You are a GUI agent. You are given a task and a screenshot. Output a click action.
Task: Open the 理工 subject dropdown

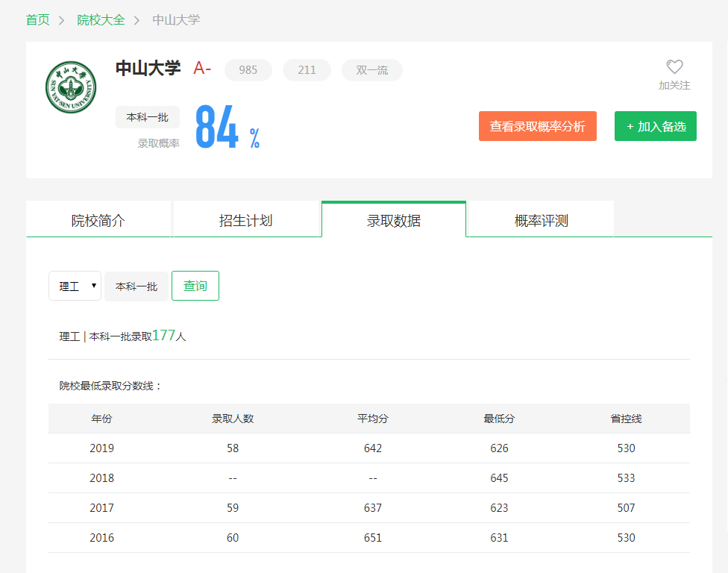point(75,286)
